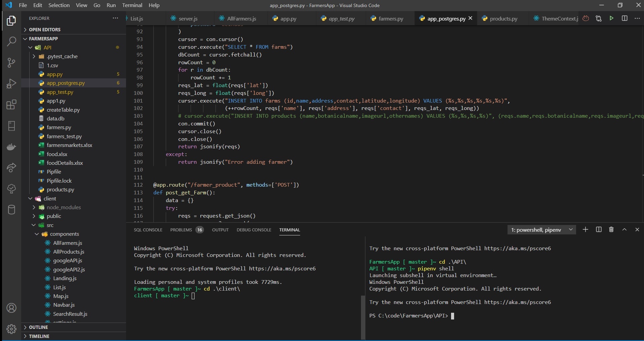This screenshot has height=341, width=644.
Task: Open Explorer Views and More Actions ellipsis
Action: coord(115,18)
